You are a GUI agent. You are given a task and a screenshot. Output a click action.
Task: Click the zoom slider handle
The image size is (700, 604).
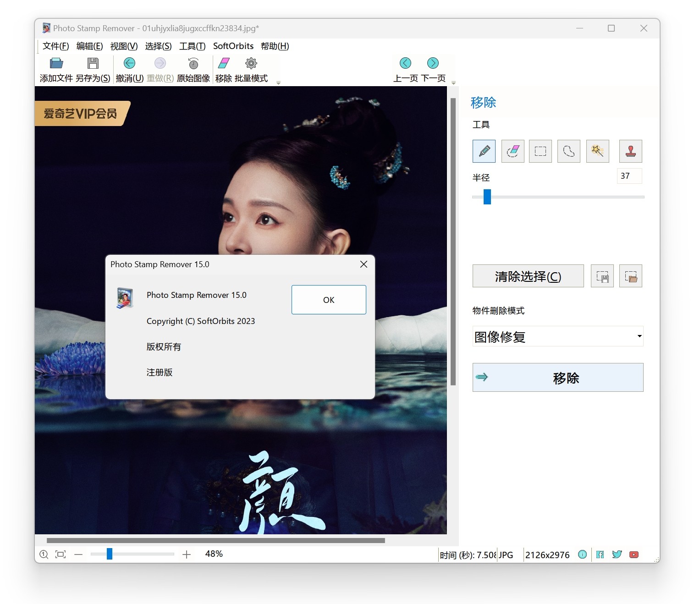coord(110,554)
